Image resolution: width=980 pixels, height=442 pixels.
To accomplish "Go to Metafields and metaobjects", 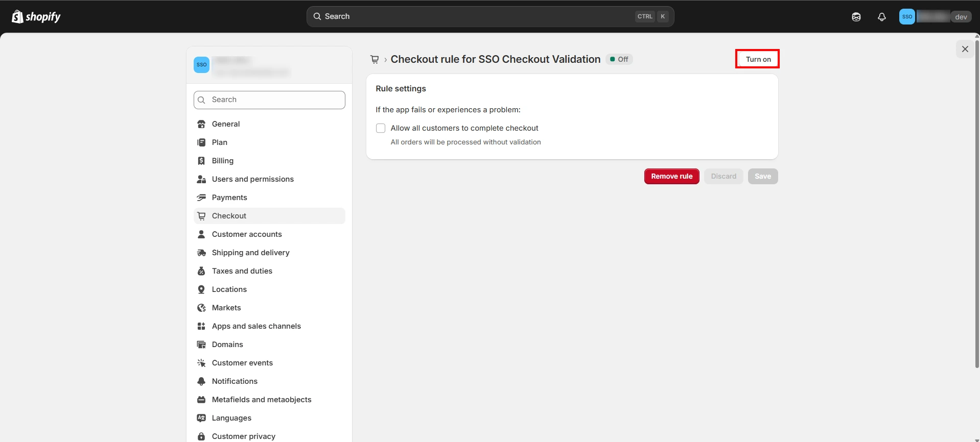I will 269,400.
